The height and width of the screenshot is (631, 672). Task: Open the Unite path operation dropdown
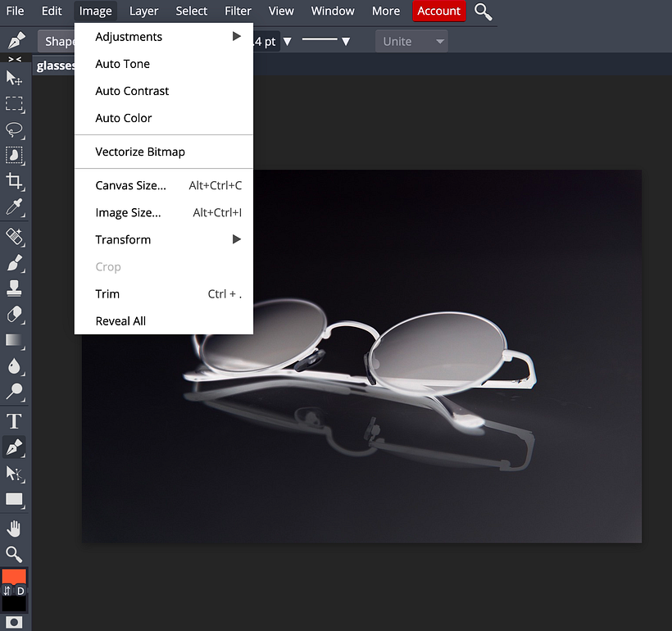tap(411, 41)
